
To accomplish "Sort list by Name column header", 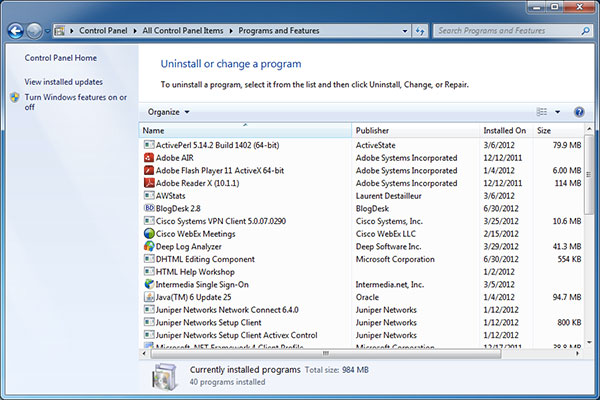I will coord(245,131).
